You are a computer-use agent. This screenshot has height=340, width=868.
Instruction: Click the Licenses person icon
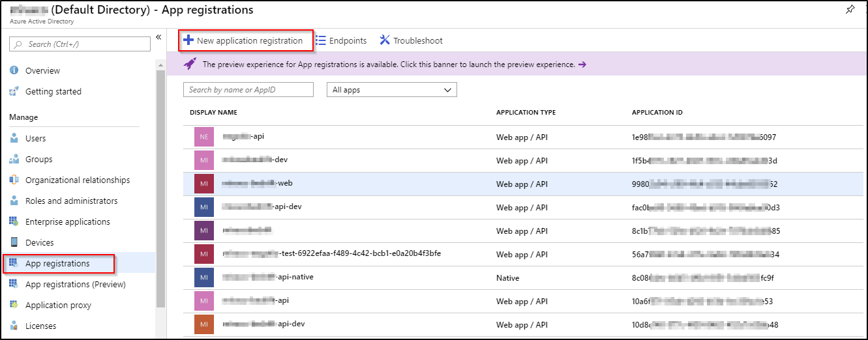pos(14,326)
